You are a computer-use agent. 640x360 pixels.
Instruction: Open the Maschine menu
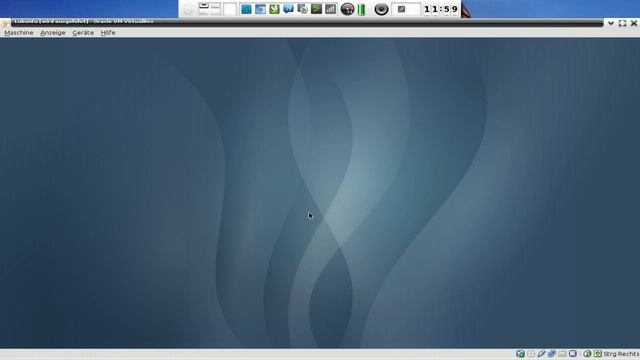[x=19, y=33]
